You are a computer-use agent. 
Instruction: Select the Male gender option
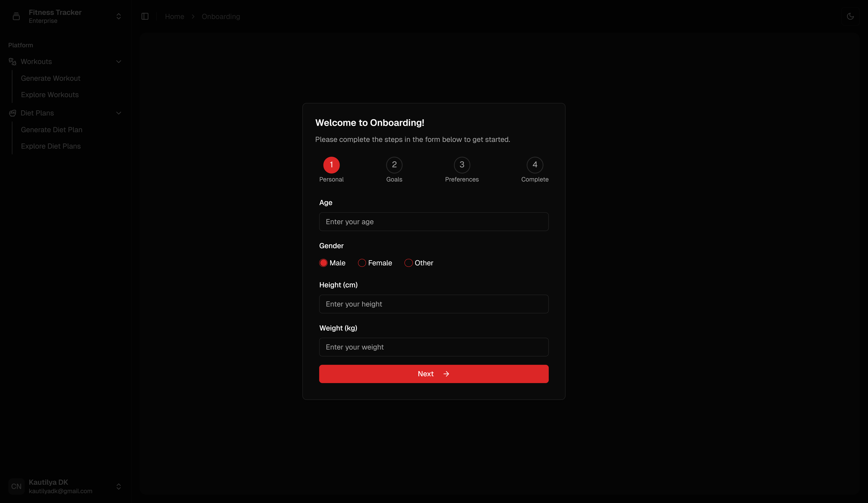click(323, 262)
